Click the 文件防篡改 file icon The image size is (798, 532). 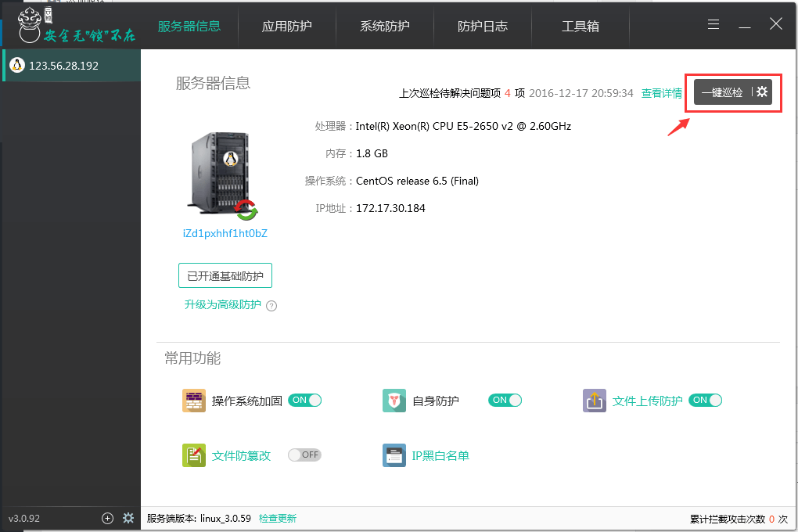(x=194, y=455)
